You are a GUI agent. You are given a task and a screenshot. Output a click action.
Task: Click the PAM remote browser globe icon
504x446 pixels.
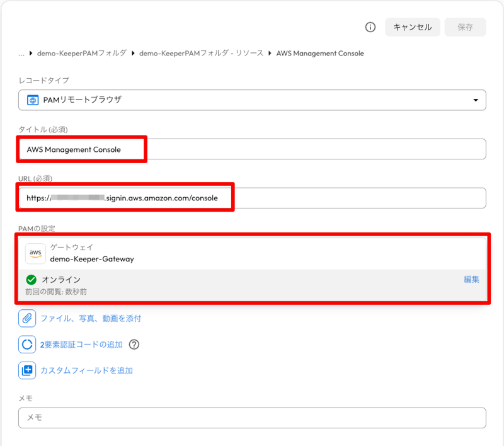[33, 100]
